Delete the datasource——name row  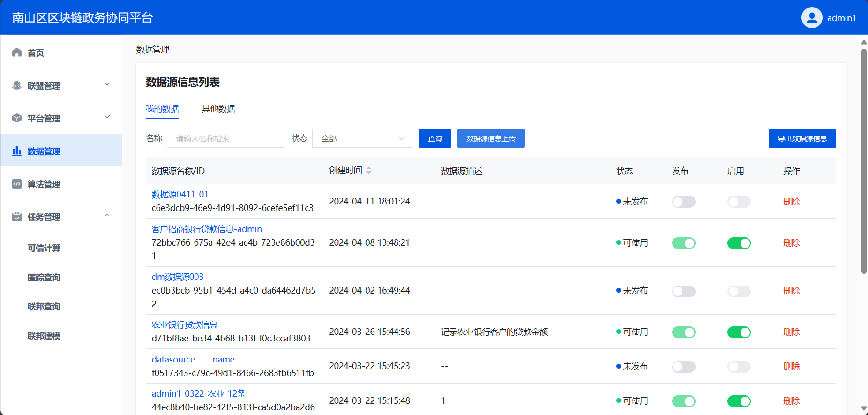[x=791, y=366]
